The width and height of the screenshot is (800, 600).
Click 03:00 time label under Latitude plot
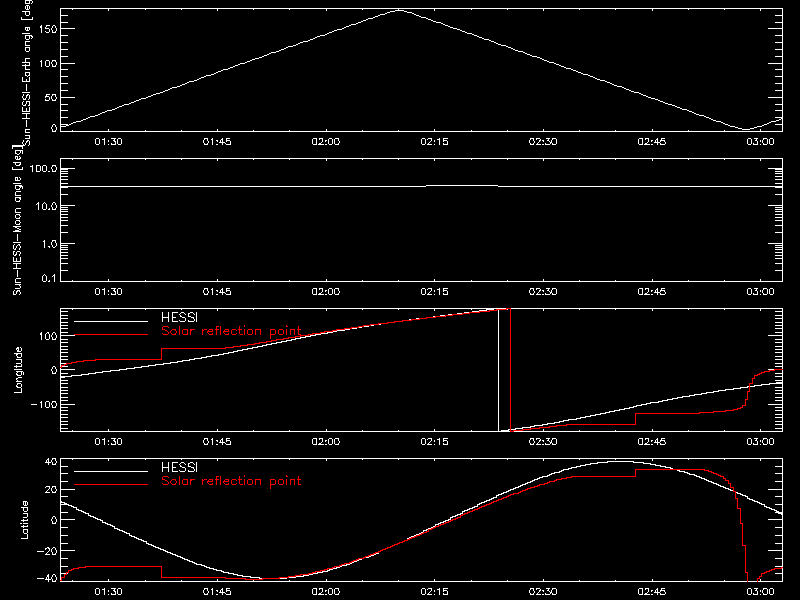[x=760, y=592]
